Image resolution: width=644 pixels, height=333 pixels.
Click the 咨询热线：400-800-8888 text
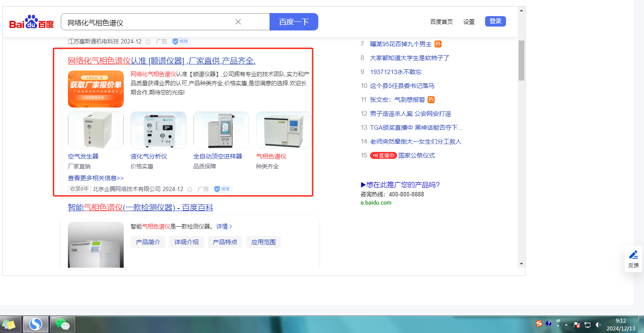392,194
